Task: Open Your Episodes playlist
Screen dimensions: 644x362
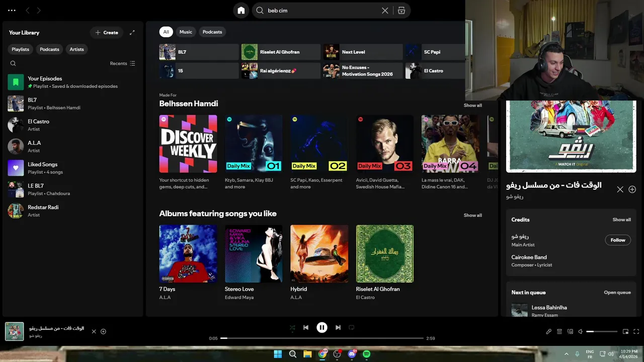Action: (73, 82)
